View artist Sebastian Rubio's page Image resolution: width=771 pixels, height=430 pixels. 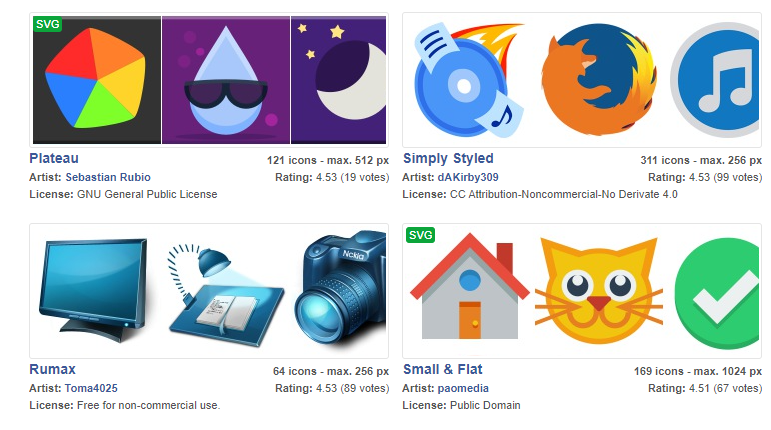[x=108, y=177]
